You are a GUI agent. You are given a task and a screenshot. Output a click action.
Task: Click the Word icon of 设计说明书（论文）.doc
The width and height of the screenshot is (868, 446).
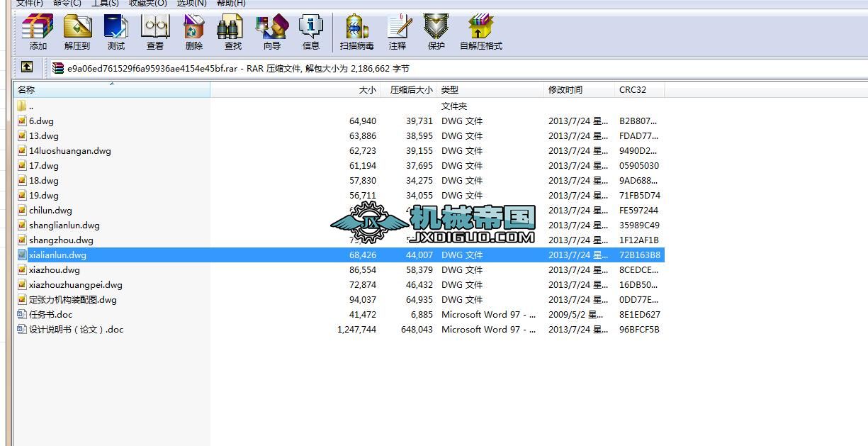click(x=22, y=329)
